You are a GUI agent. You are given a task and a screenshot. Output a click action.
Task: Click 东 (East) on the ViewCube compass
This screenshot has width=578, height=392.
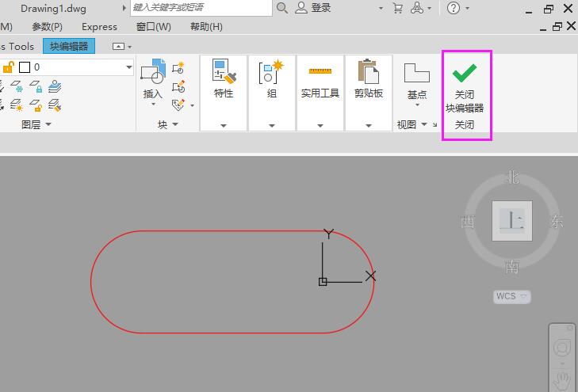557,222
